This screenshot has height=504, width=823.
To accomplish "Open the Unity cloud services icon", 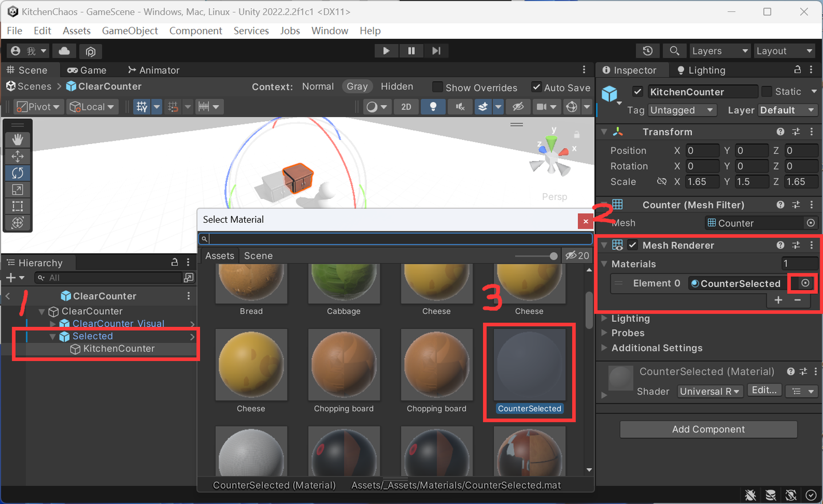I will 64,51.
